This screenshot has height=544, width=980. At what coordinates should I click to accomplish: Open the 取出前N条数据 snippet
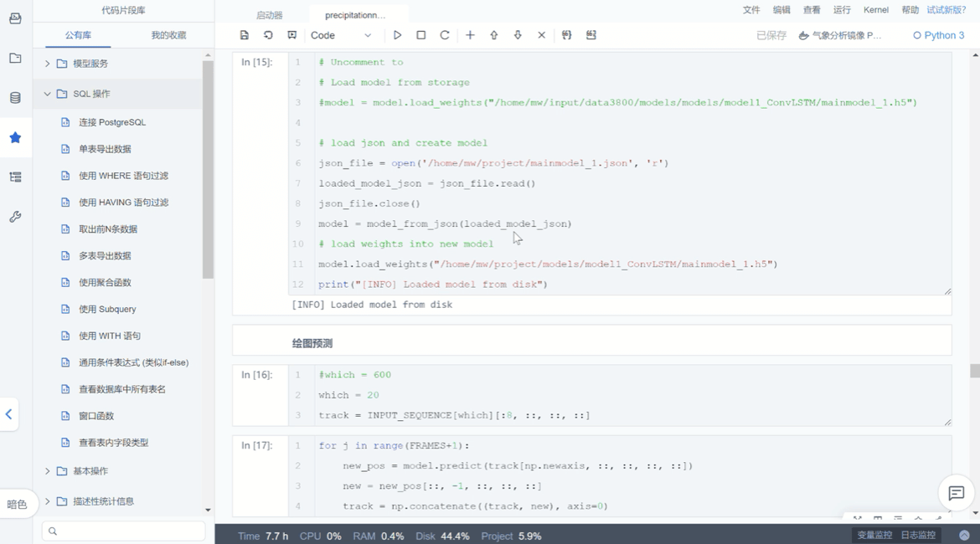(107, 229)
